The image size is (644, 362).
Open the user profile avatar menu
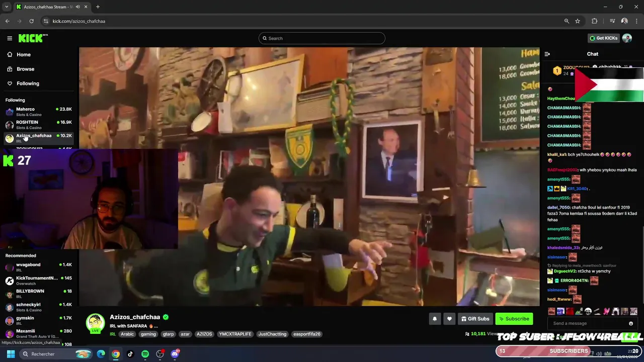(x=627, y=38)
